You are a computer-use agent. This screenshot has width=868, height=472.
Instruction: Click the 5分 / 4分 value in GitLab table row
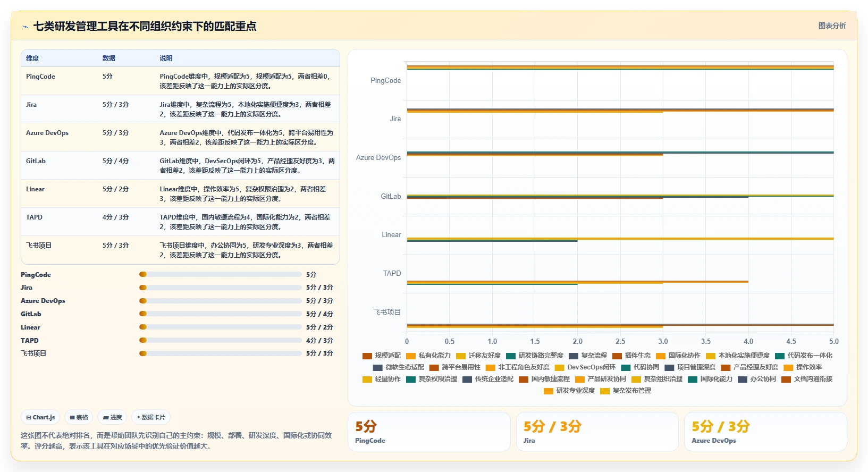[x=116, y=161]
